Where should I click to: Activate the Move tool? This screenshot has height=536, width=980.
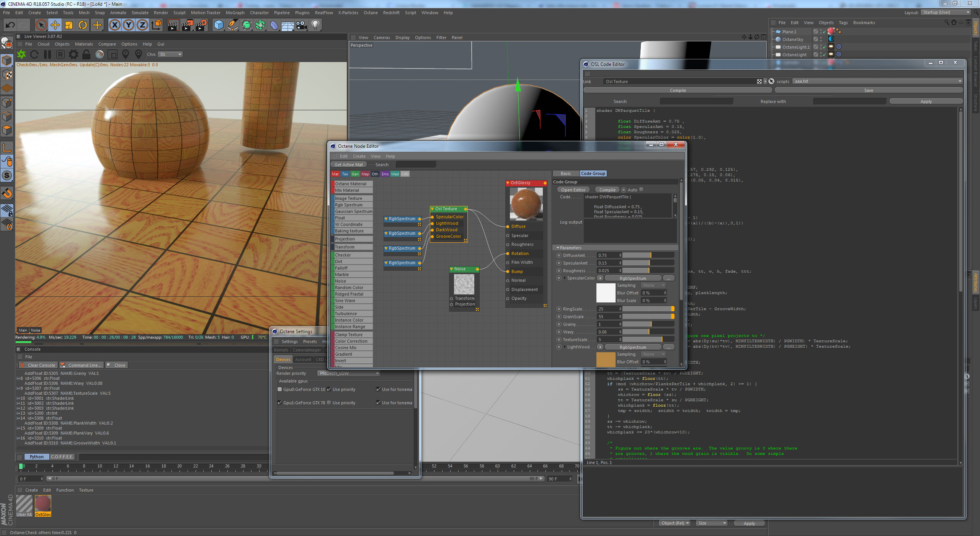(55, 25)
